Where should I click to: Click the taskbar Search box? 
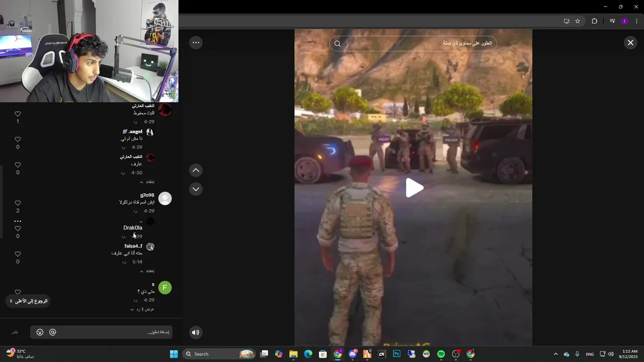click(x=219, y=354)
